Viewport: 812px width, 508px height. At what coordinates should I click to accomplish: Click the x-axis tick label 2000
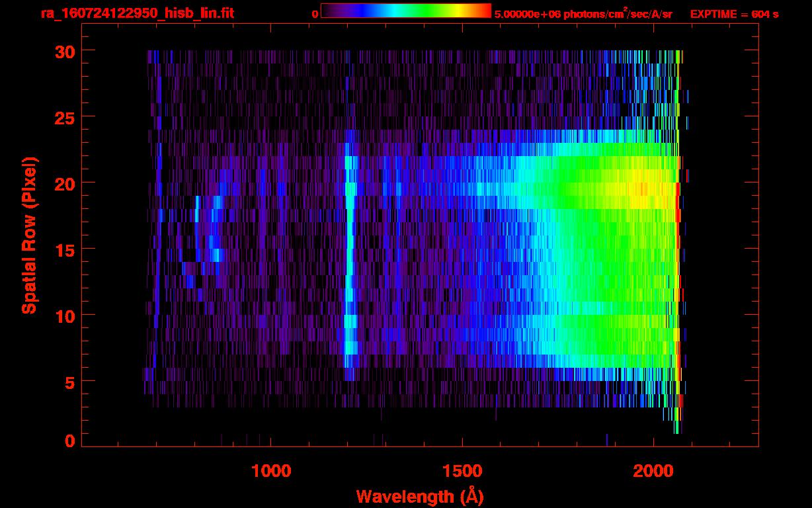point(653,471)
